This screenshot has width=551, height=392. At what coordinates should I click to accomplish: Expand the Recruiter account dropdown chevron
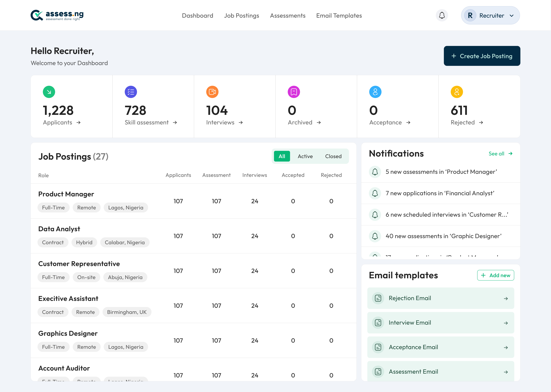(x=511, y=16)
